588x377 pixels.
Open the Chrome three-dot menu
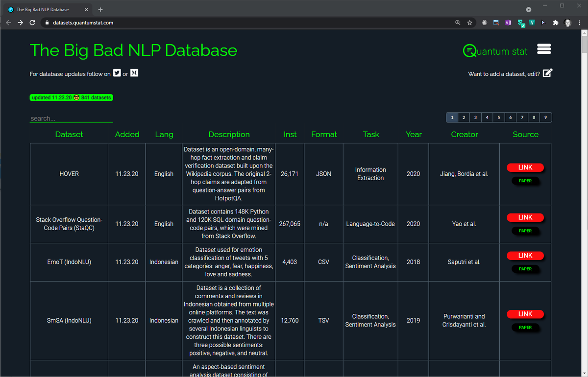click(x=580, y=23)
